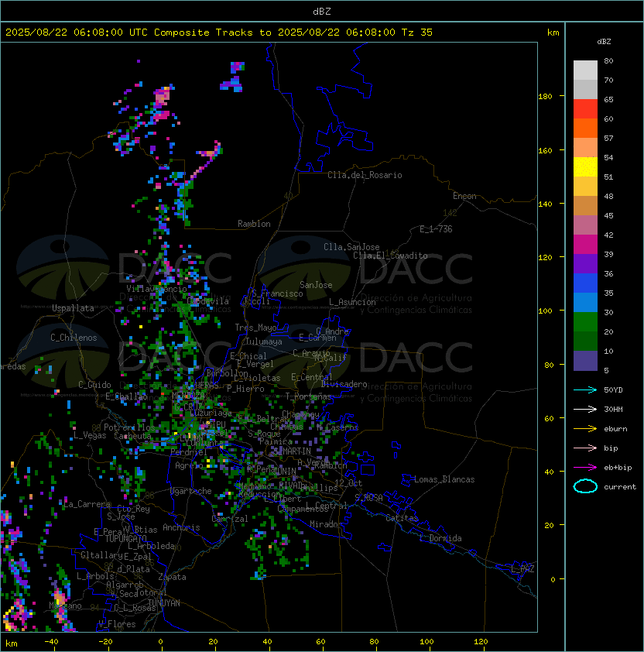Select the light grey 70-80 dBZ swatch
The width and height of the screenshot is (644, 652).
(585, 70)
